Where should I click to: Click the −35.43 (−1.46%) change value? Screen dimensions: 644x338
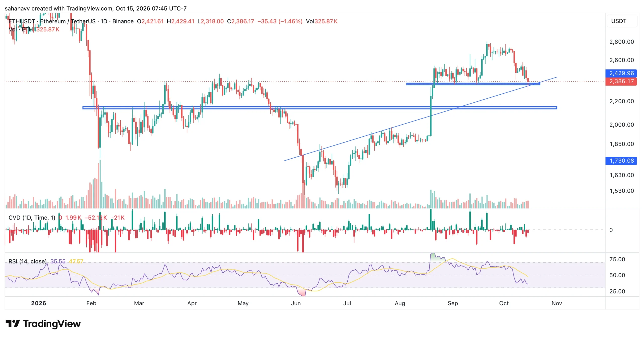click(x=280, y=21)
